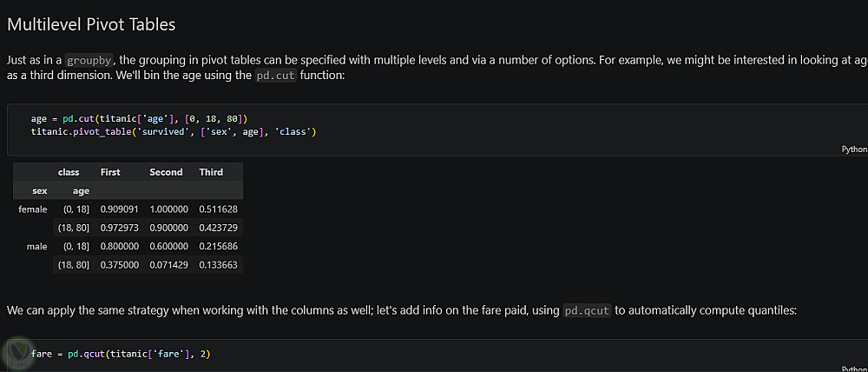
Task: Click the First column header
Action: tap(110, 172)
